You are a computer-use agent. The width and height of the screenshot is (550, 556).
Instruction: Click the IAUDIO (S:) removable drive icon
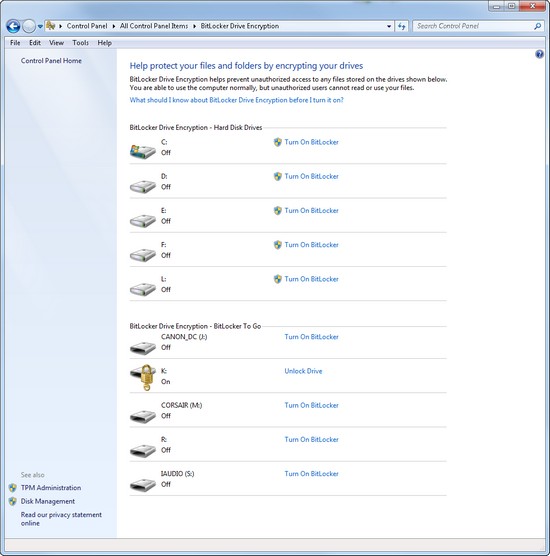143,484
